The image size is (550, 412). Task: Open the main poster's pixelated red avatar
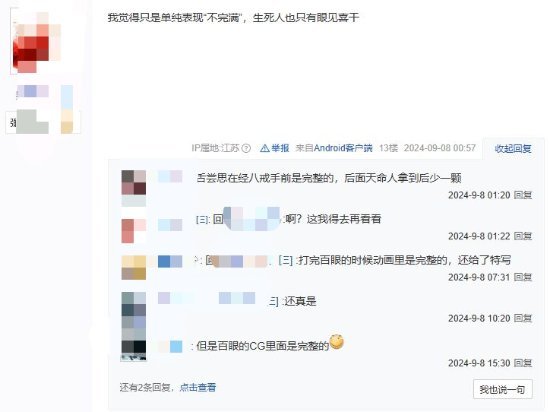35,43
